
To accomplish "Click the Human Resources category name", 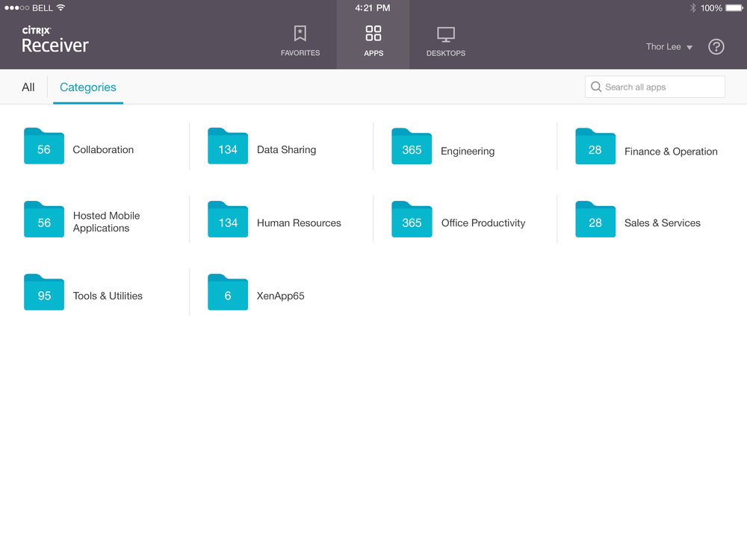I will (x=299, y=223).
